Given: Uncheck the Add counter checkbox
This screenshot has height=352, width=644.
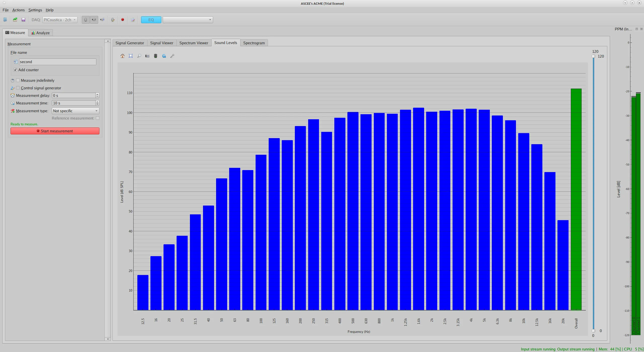Looking at the screenshot, I should [15, 70].
